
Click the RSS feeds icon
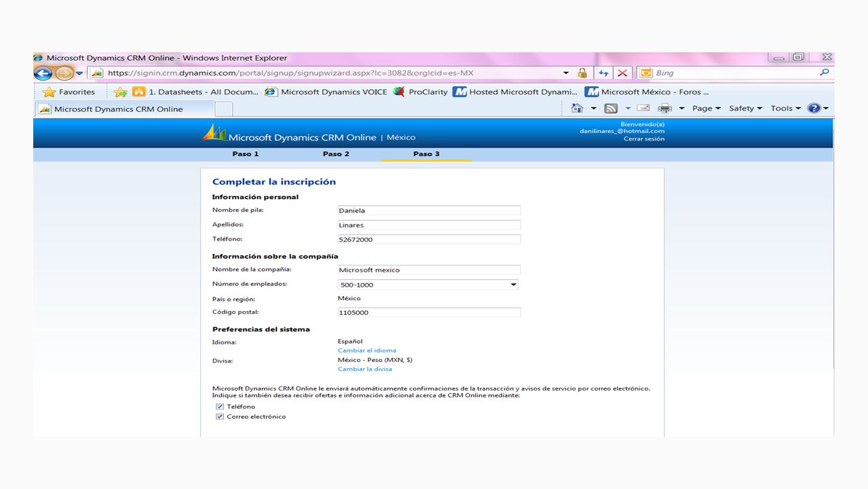[x=611, y=109]
